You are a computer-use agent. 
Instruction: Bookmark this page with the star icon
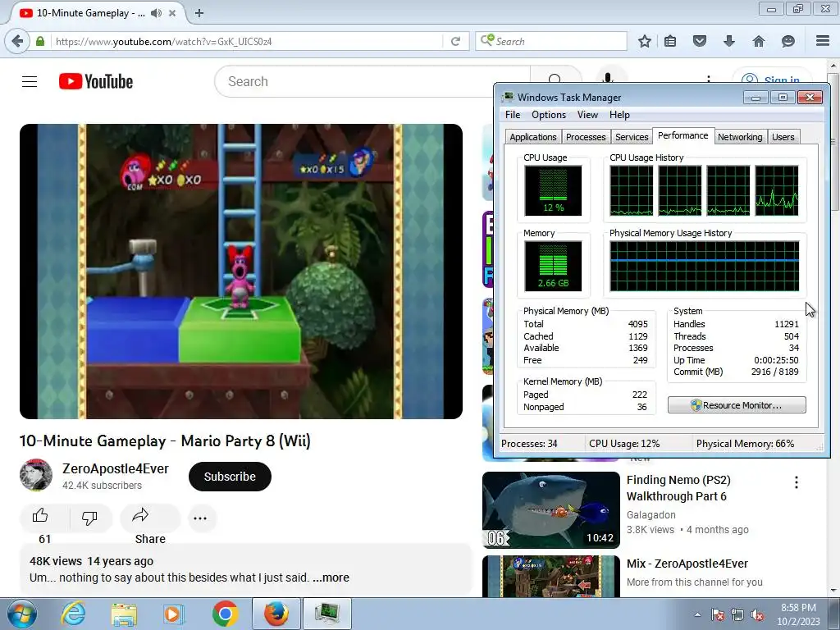tap(645, 41)
